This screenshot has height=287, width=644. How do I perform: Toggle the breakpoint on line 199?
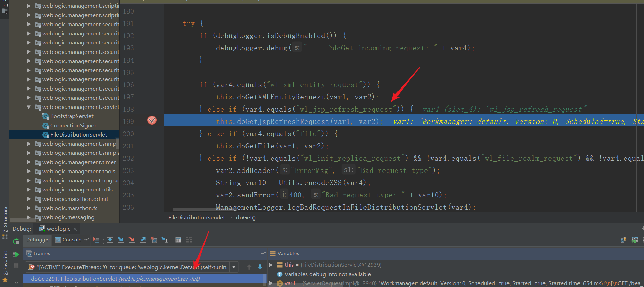click(x=152, y=120)
